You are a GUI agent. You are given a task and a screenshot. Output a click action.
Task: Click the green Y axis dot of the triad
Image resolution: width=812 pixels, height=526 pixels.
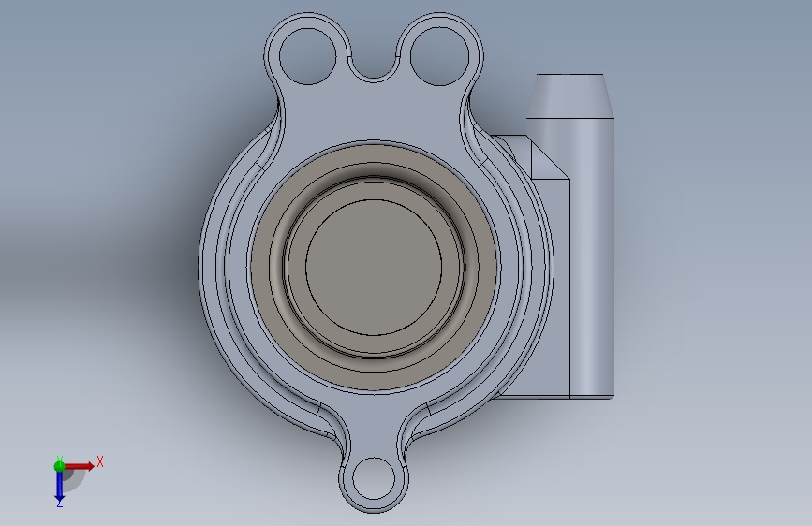coord(59,466)
